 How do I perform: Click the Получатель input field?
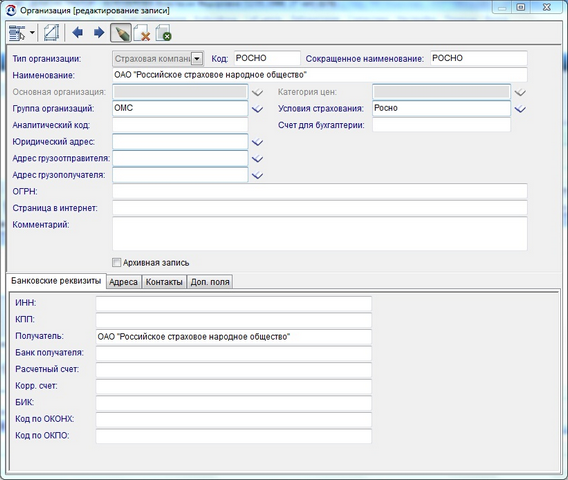[x=234, y=337]
